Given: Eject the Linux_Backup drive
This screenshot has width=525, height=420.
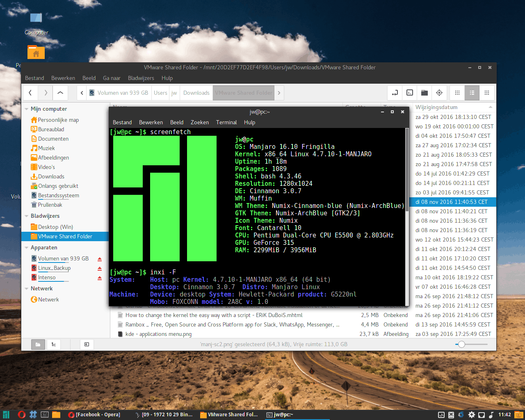Looking at the screenshot, I should click(x=99, y=269).
